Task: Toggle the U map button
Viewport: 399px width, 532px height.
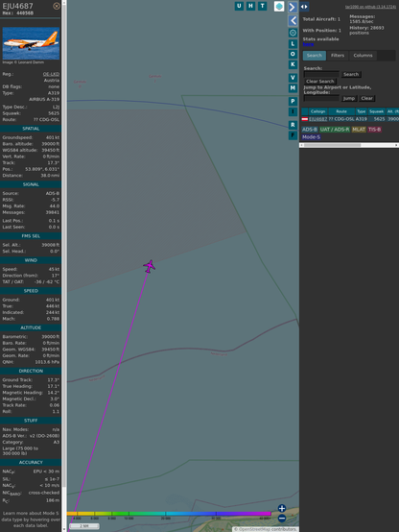Action: pos(239,6)
